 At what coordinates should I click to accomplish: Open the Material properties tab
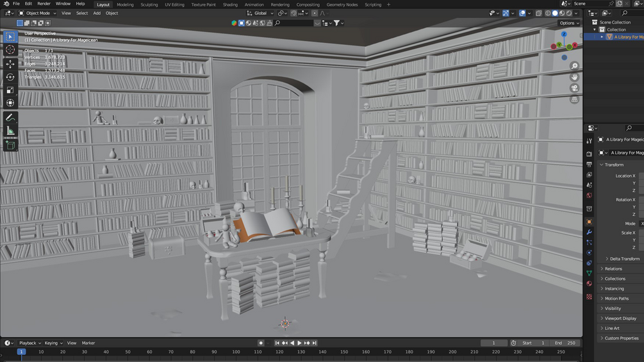click(x=589, y=284)
